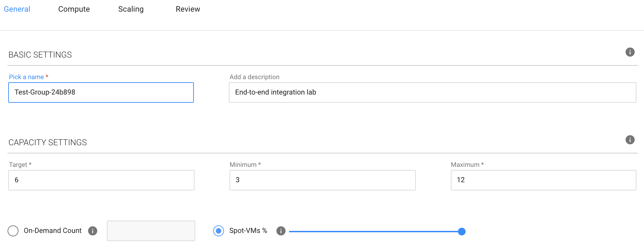Show info tooltip for Spot-VMs %
Viewport: 644px width, 248px height.
tap(281, 231)
